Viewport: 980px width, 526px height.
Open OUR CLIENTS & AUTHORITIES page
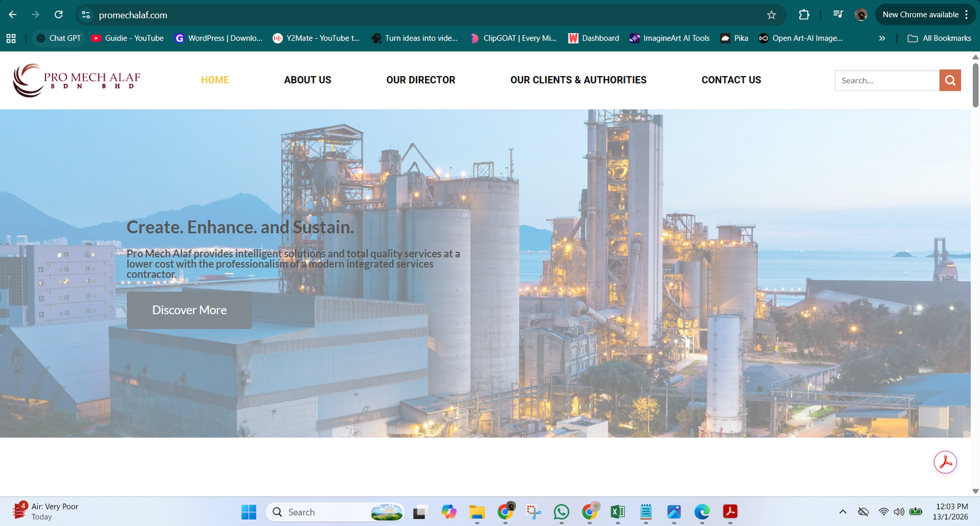578,80
